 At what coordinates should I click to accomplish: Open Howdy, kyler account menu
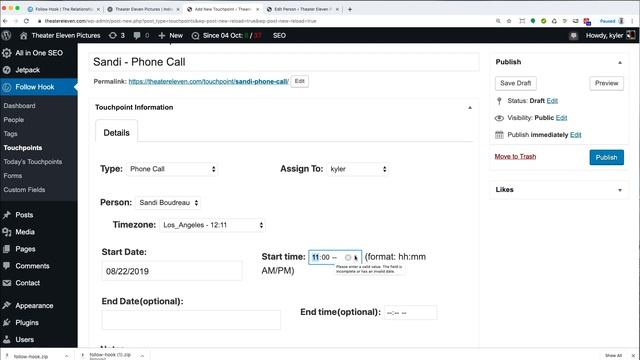pos(611,36)
